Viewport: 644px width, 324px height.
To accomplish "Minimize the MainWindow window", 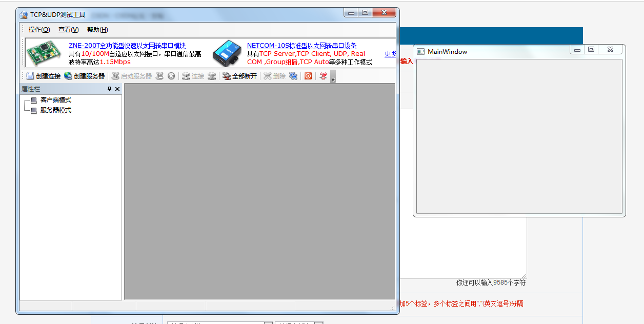I will click(577, 49).
